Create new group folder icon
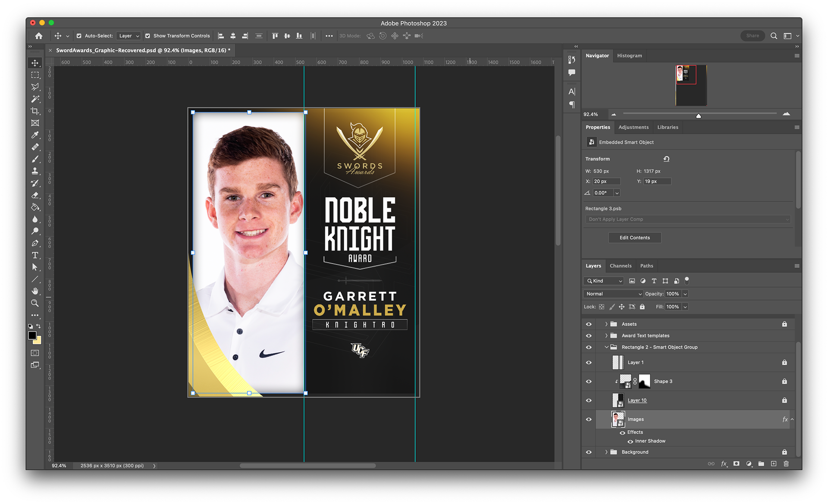 761,463
